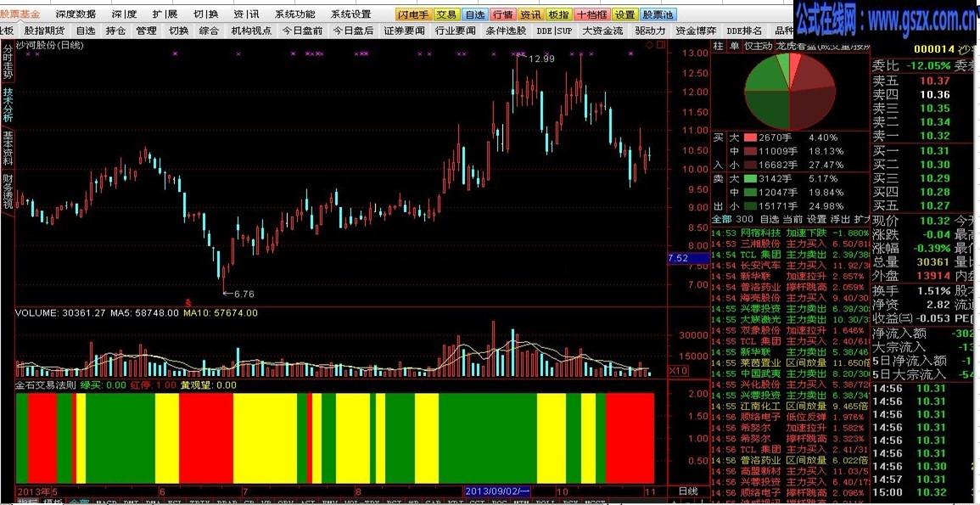Open 今日盘后 toolbar item
Image resolution: width=980 pixels, height=505 pixels.
353,30
